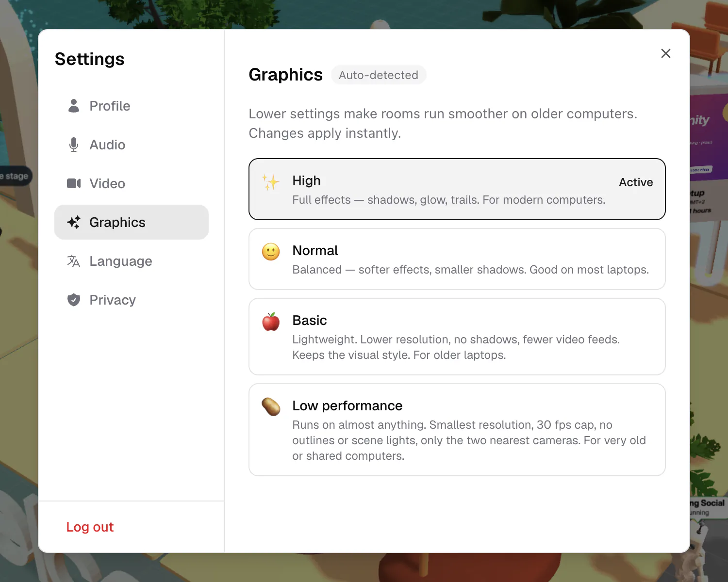Open the Audio settings section

pos(132,145)
